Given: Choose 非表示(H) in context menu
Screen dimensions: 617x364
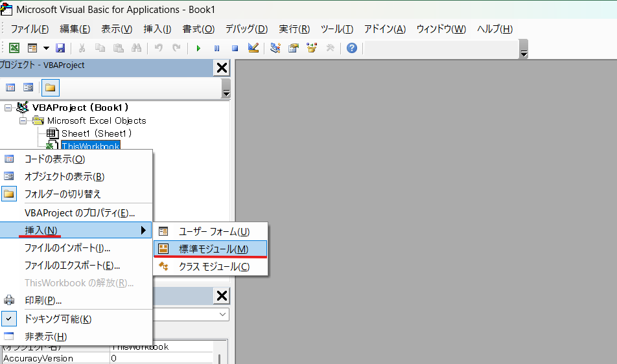Looking at the screenshot, I should [76, 337].
